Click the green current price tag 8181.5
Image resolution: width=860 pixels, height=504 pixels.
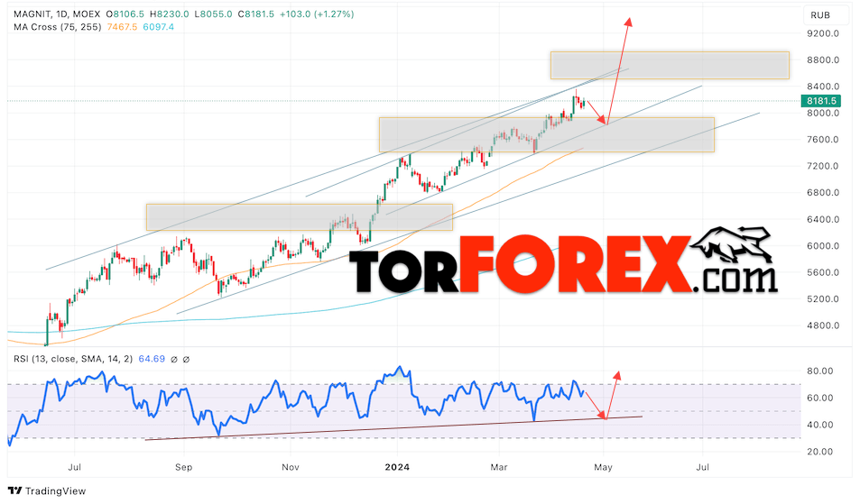821,101
